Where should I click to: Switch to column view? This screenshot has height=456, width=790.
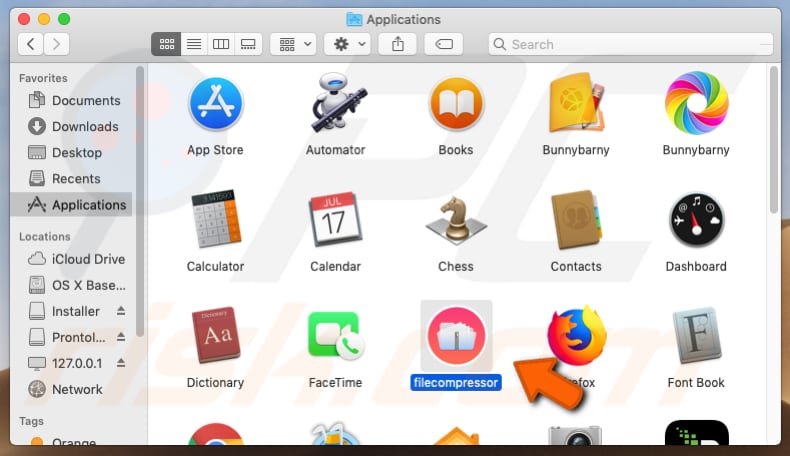pyautogui.click(x=221, y=44)
